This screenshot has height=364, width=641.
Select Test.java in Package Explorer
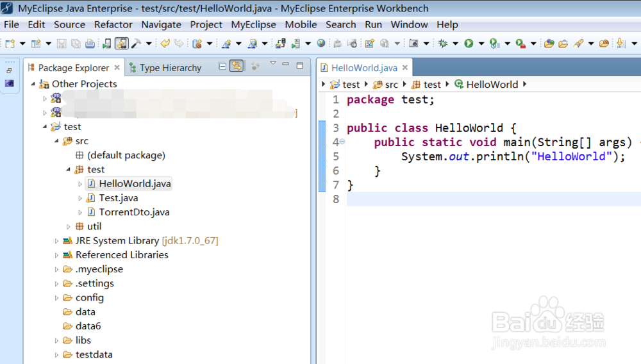click(119, 198)
